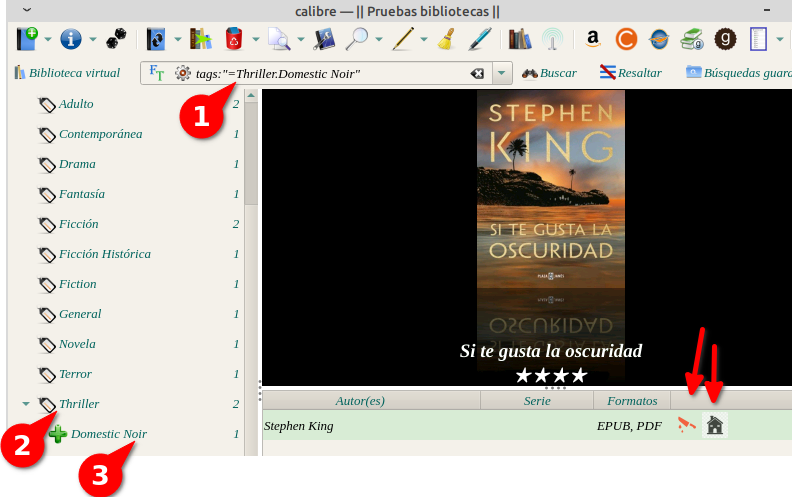
Task: Click the broom toolbar icon
Action: click(447, 39)
